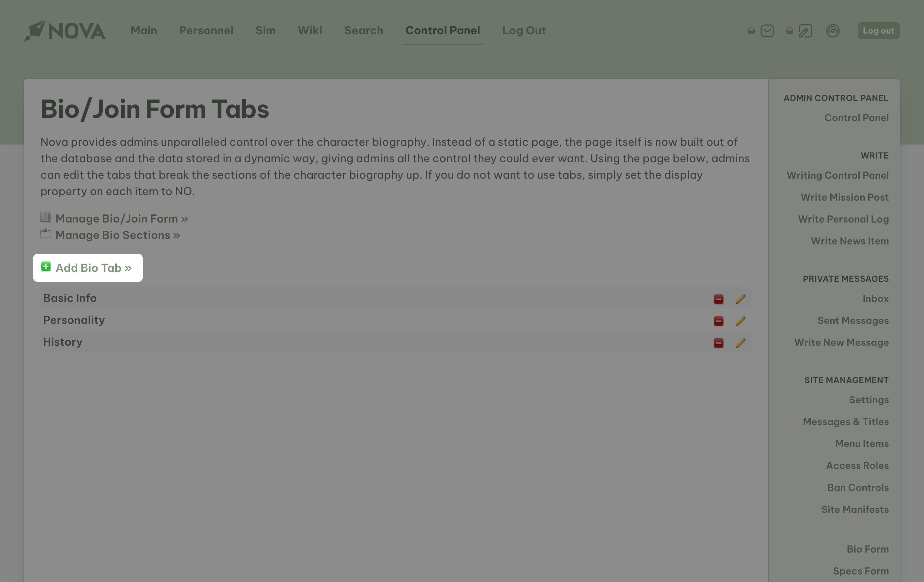Select the Bio Form sidebar link
This screenshot has width=924, height=582.
pyautogui.click(x=867, y=549)
